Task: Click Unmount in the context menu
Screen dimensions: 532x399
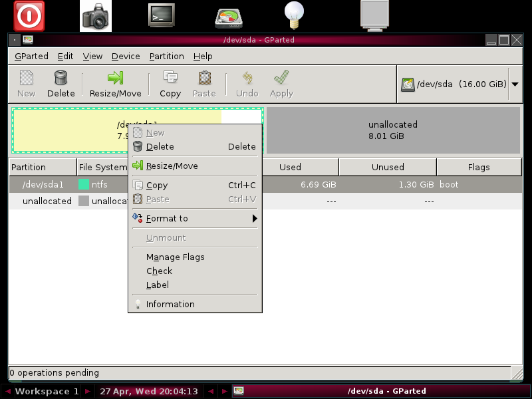Action: pyautogui.click(x=195, y=238)
